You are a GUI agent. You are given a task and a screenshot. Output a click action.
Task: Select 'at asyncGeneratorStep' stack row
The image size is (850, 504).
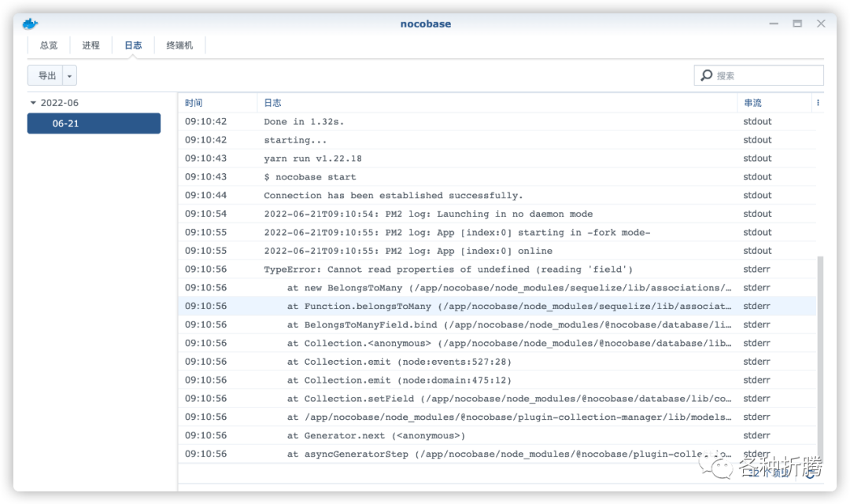tap(497, 454)
